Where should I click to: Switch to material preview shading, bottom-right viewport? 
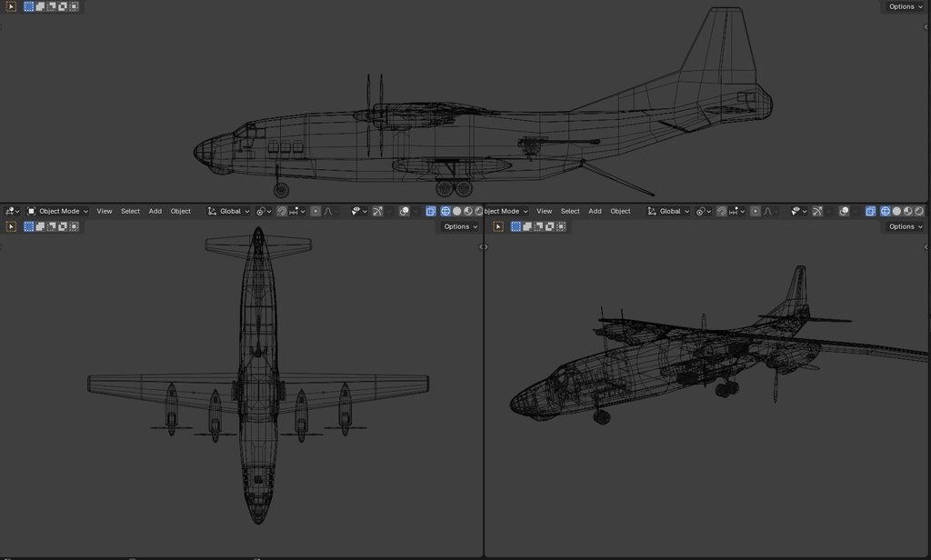pos(908,211)
